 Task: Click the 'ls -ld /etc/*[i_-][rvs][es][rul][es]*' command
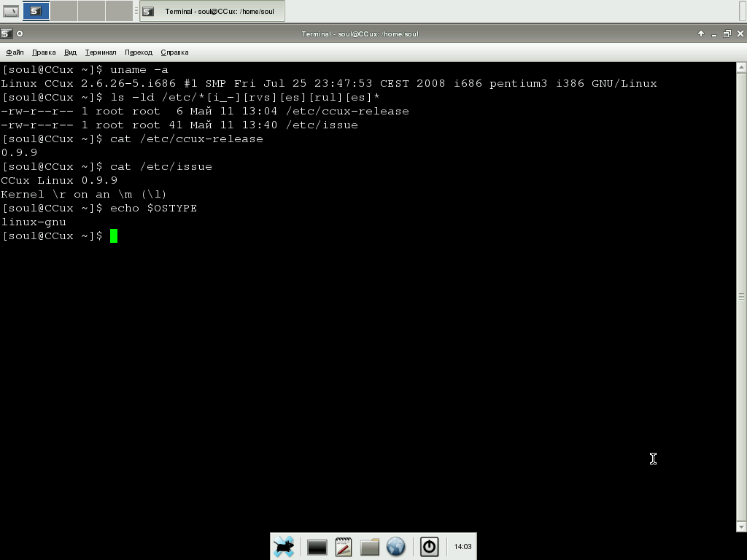pyautogui.click(x=245, y=97)
